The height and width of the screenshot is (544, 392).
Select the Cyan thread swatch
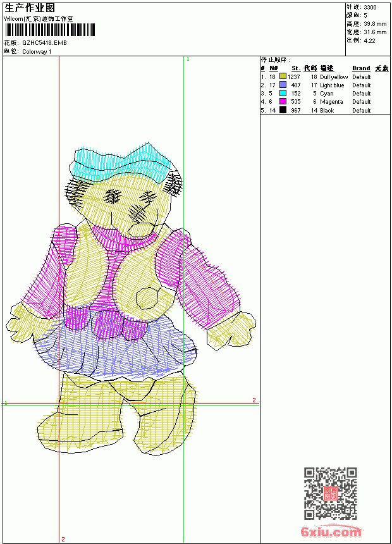click(283, 94)
